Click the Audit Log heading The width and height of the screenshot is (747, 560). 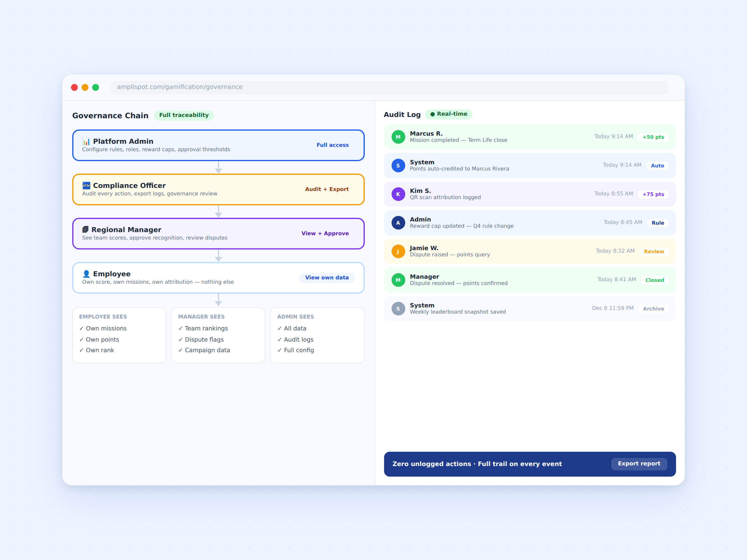pos(402,115)
